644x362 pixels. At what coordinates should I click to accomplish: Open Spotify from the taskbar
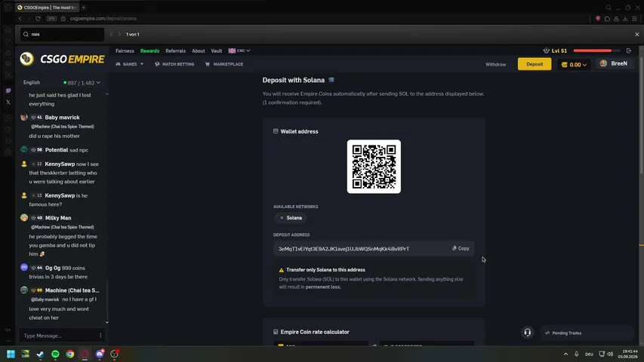pos(55,354)
